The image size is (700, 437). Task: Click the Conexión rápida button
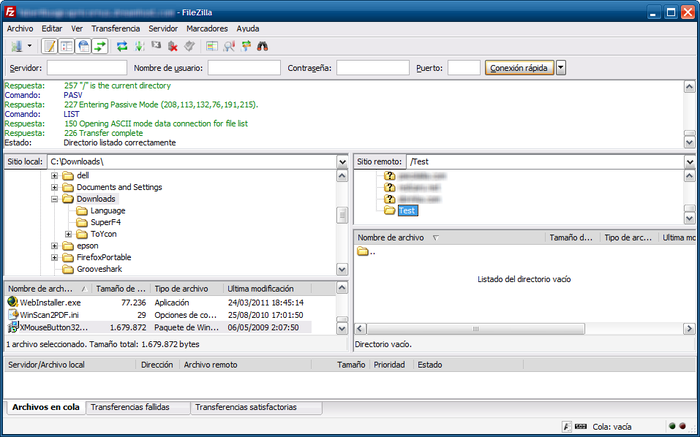tap(519, 68)
